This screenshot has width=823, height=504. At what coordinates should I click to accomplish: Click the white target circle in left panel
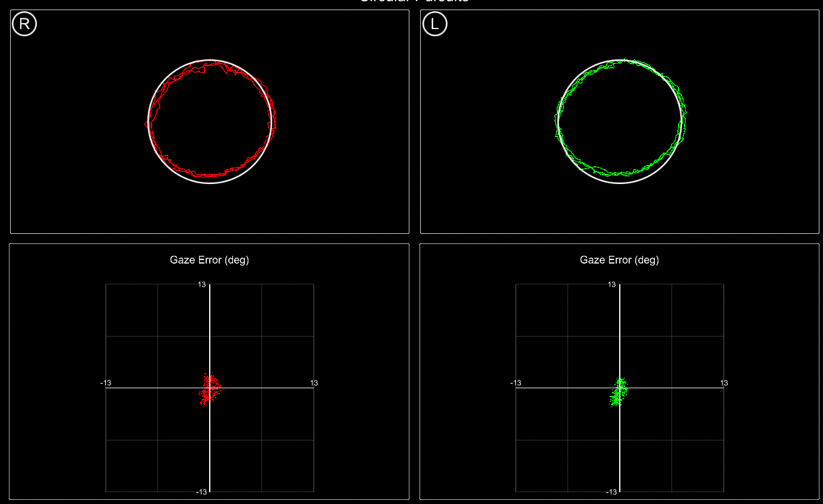620,184
